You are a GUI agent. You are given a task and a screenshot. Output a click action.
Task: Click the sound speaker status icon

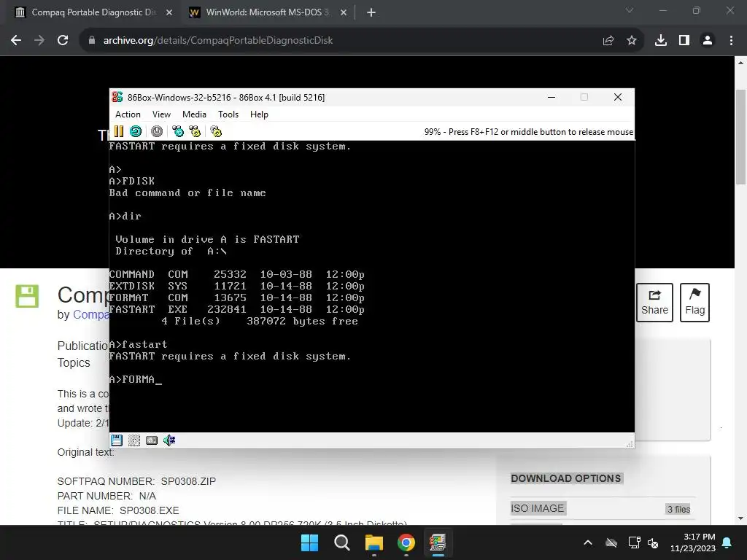pos(169,440)
